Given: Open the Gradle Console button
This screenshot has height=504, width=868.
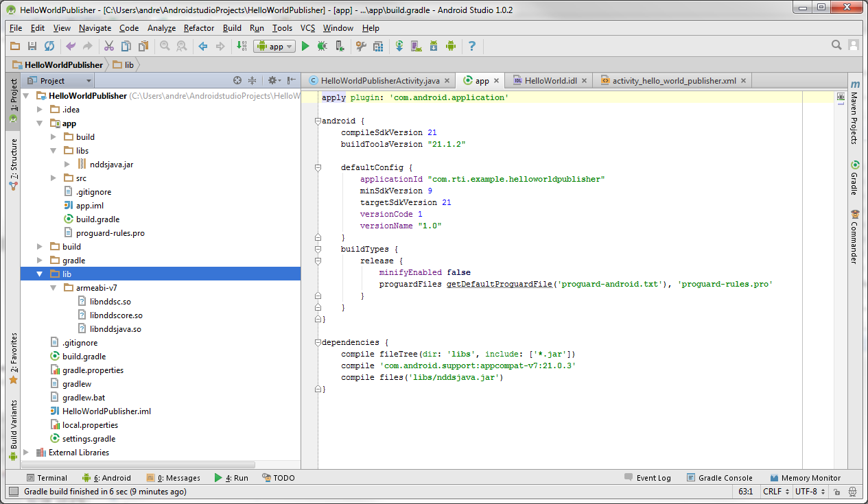Looking at the screenshot, I should tap(719, 478).
